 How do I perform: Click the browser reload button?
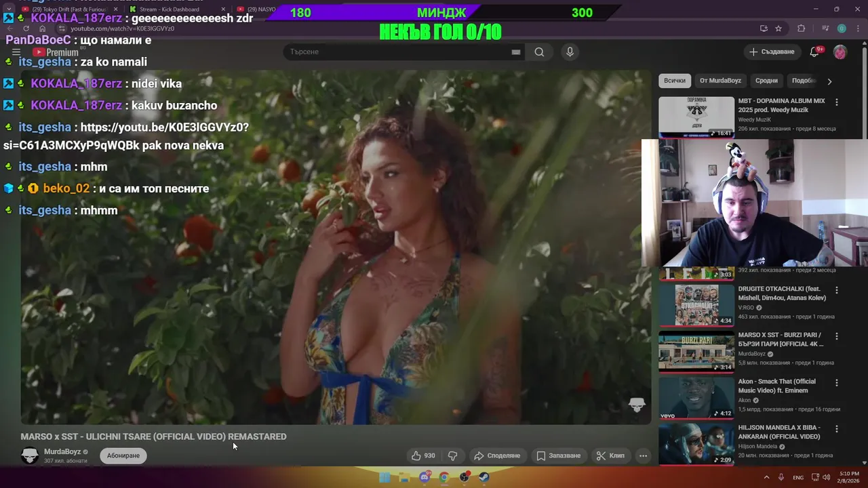point(26,28)
